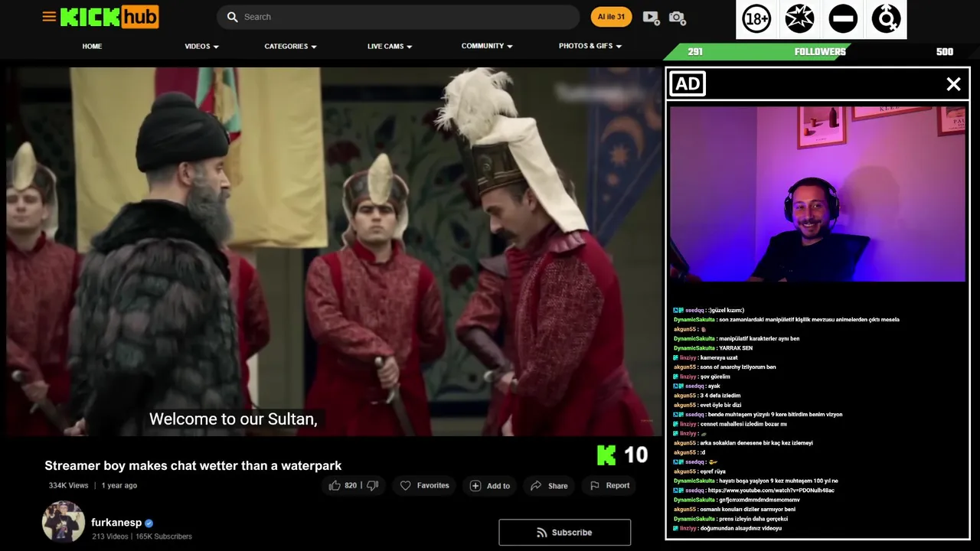The height and width of the screenshot is (551, 980).
Task: Report the video with flag
Action: coord(609,485)
